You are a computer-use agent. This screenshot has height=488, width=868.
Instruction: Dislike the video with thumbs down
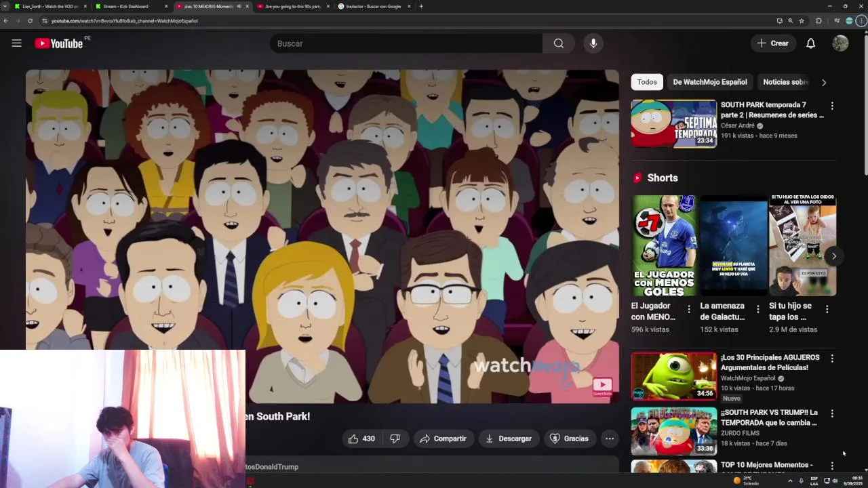pyautogui.click(x=395, y=439)
